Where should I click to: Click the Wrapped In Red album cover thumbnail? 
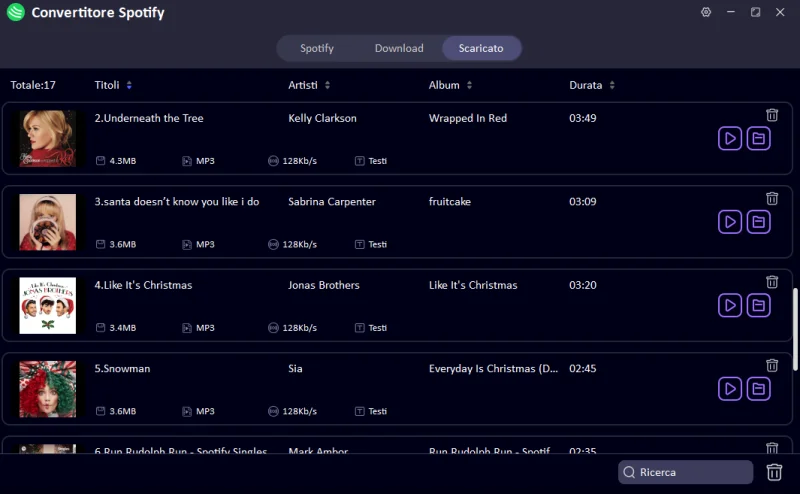pos(47,138)
